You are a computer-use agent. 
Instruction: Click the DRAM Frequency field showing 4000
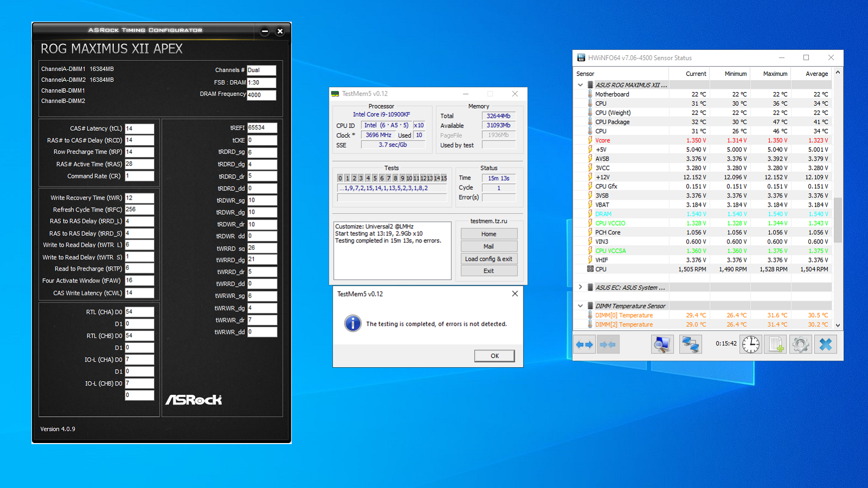pyautogui.click(x=261, y=95)
